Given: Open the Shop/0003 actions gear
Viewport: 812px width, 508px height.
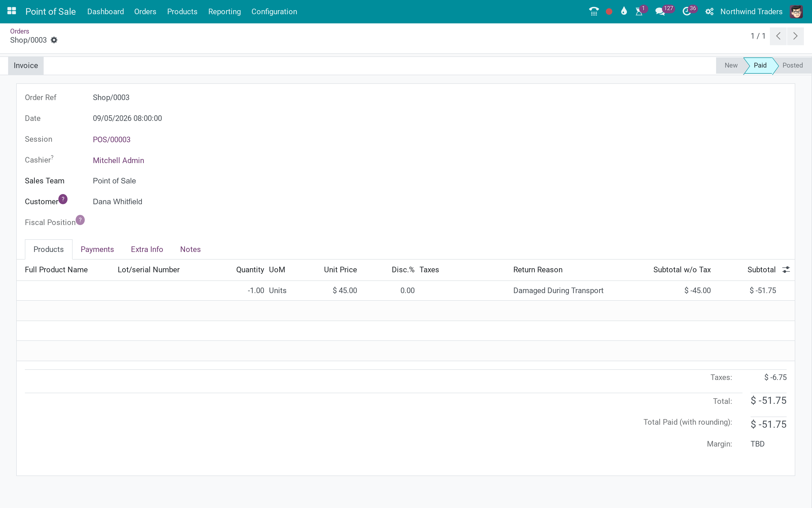Looking at the screenshot, I should pos(54,40).
